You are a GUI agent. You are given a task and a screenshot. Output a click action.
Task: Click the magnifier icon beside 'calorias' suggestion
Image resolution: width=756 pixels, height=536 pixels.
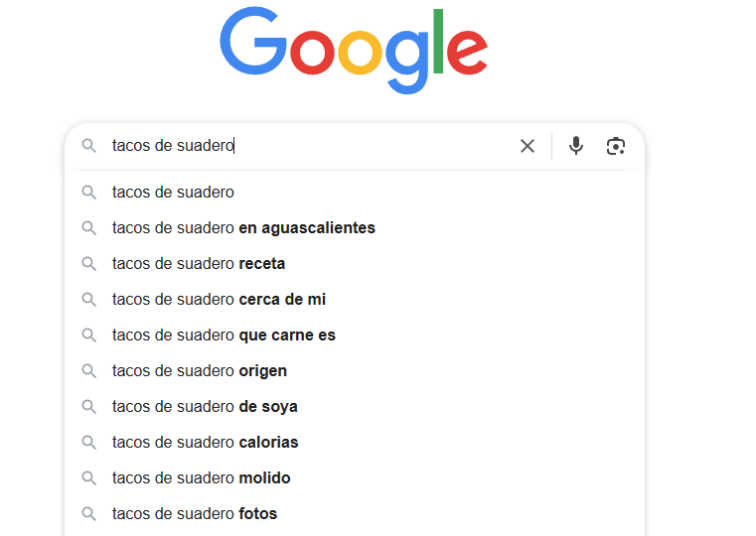click(89, 443)
